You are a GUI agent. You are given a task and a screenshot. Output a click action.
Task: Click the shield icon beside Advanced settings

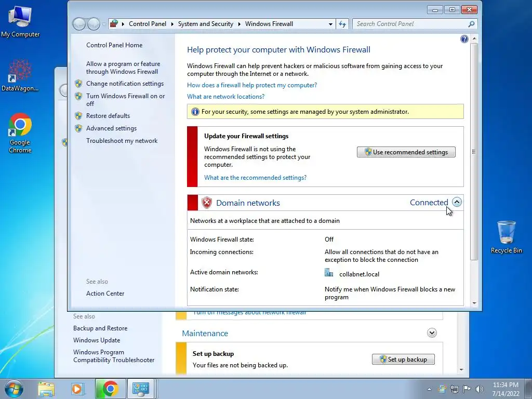(78, 128)
